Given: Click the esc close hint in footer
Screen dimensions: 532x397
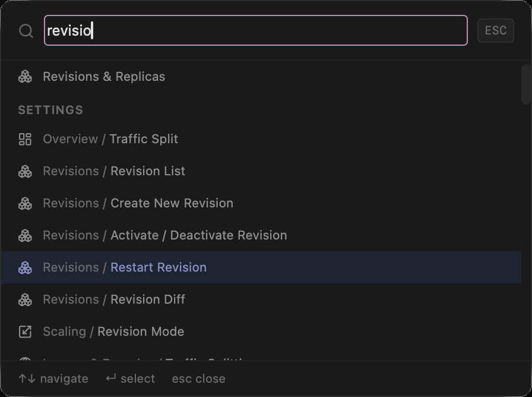Looking at the screenshot, I should coord(198,379).
